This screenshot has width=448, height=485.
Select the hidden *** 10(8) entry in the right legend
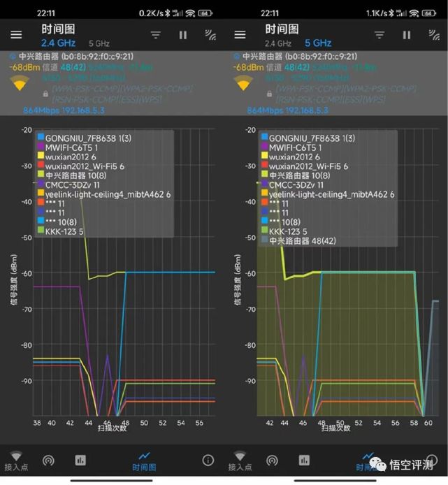coord(284,222)
